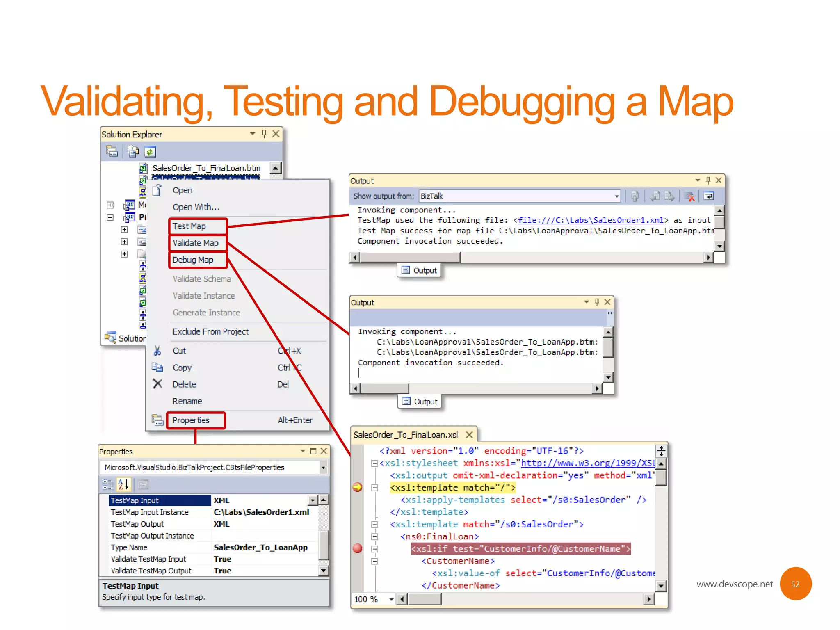
Task: Open the 100 % zoom dropdown
Action: click(391, 599)
